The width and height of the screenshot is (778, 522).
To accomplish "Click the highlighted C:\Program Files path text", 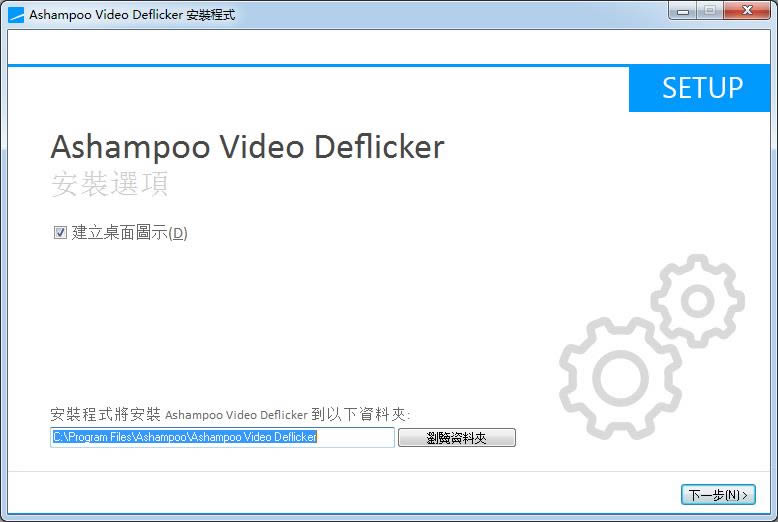I will [185, 437].
